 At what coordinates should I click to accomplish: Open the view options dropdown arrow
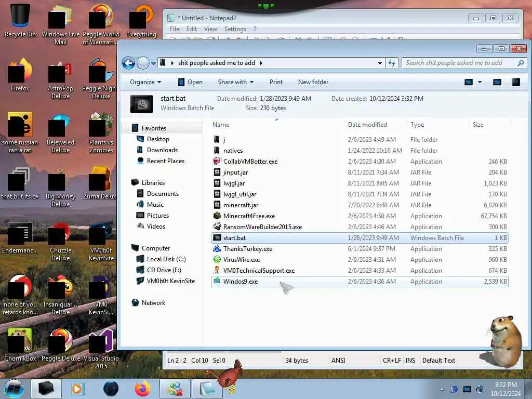tap(480, 82)
